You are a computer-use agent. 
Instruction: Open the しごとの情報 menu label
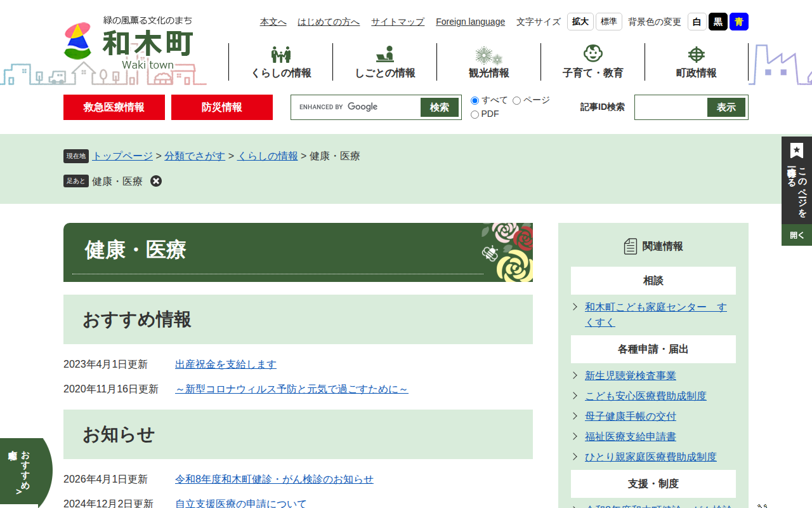click(385, 73)
